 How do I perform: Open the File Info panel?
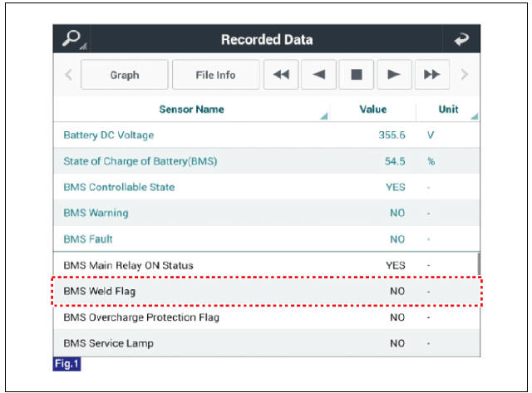[x=216, y=75]
